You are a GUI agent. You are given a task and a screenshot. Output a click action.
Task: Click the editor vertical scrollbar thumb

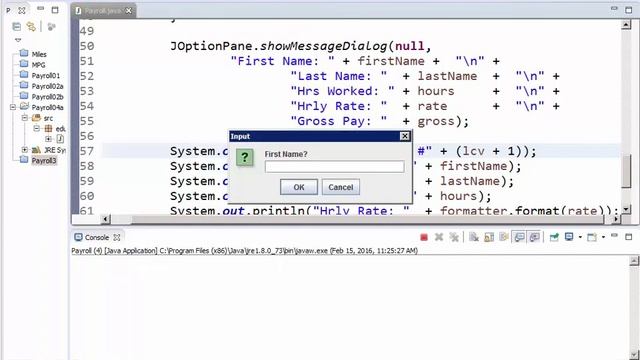(626, 171)
